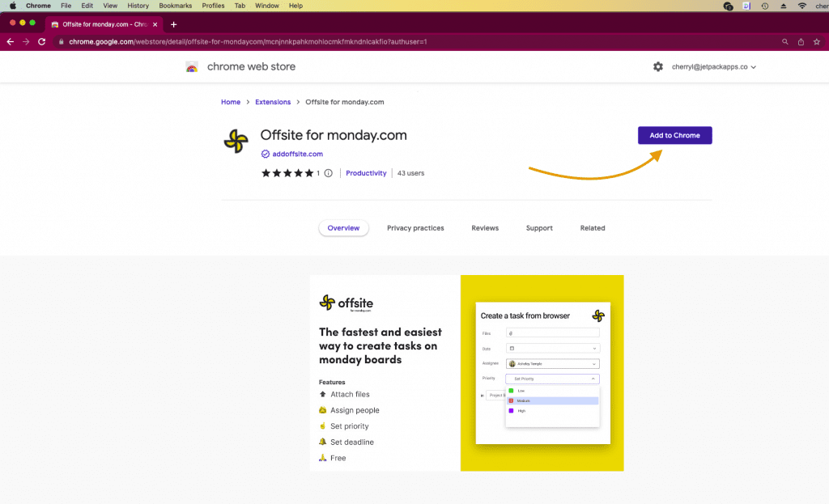Switch to the Privacy practices tab
The height and width of the screenshot is (504, 829).
point(415,228)
